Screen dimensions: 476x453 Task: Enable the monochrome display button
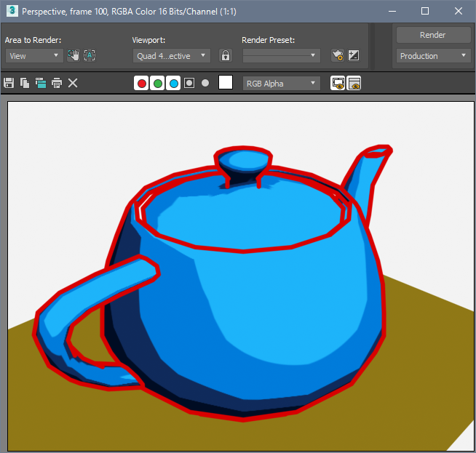pos(205,84)
